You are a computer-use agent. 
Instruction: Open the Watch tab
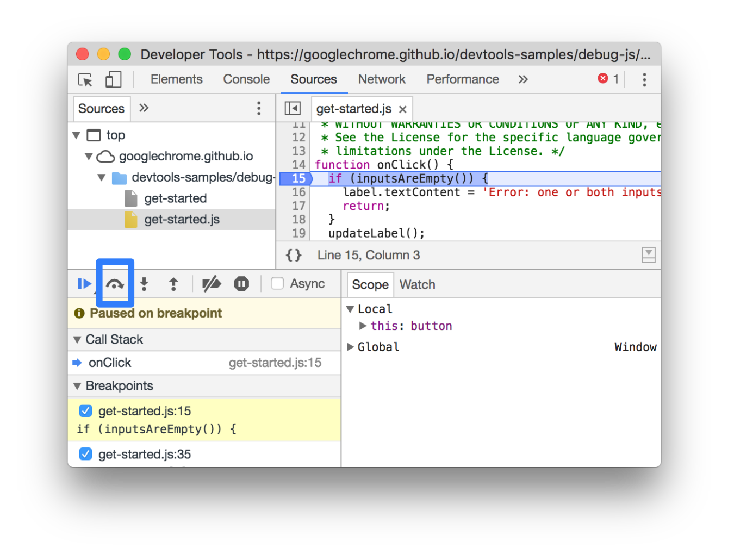tap(417, 284)
